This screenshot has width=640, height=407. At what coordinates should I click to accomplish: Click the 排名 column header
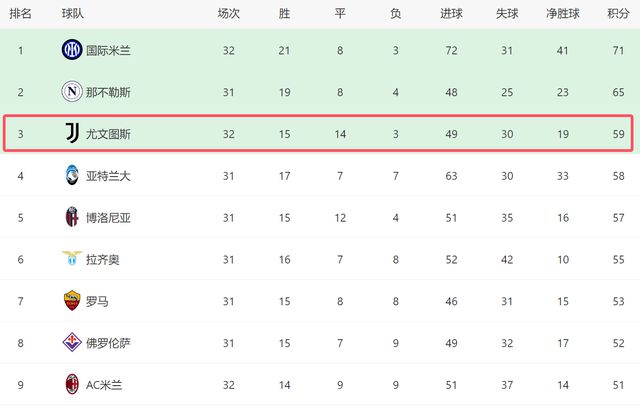tap(20, 14)
